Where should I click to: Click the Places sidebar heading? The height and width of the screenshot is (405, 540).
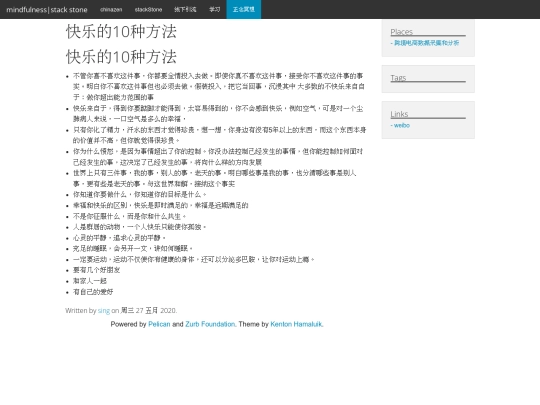pyautogui.click(x=402, y=32)
